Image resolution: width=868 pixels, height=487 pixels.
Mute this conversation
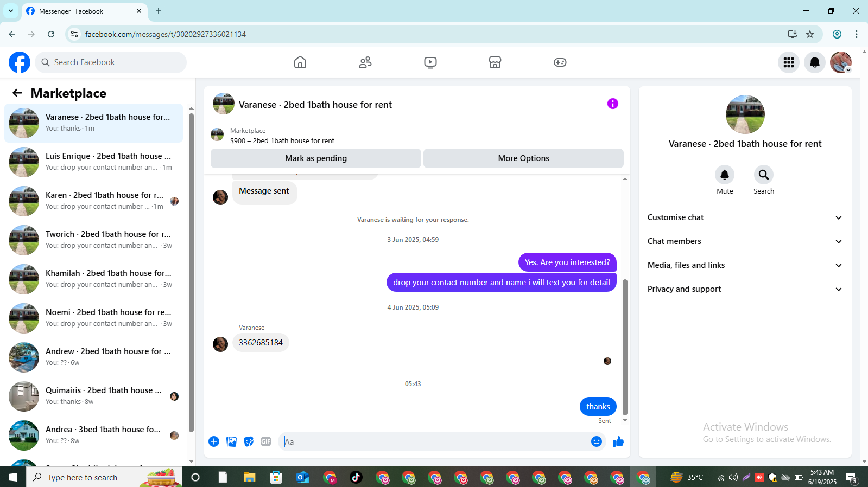pos(725,175)
